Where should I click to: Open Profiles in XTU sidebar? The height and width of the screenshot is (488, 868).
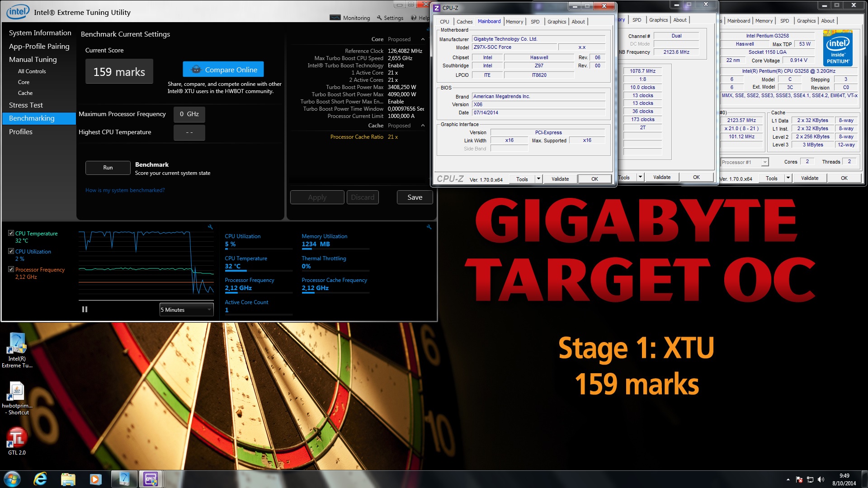point(21,131)
